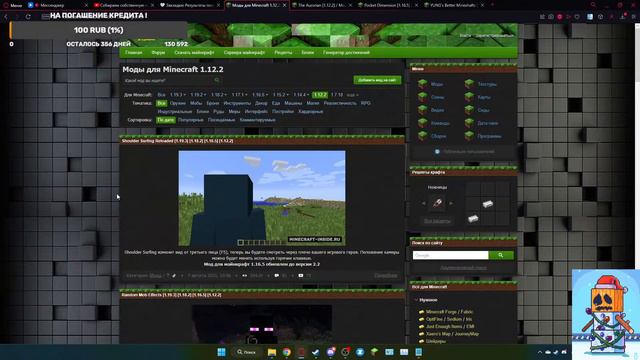
Task: Open the Карты section grass-block icon
Action: pos(469,97)
